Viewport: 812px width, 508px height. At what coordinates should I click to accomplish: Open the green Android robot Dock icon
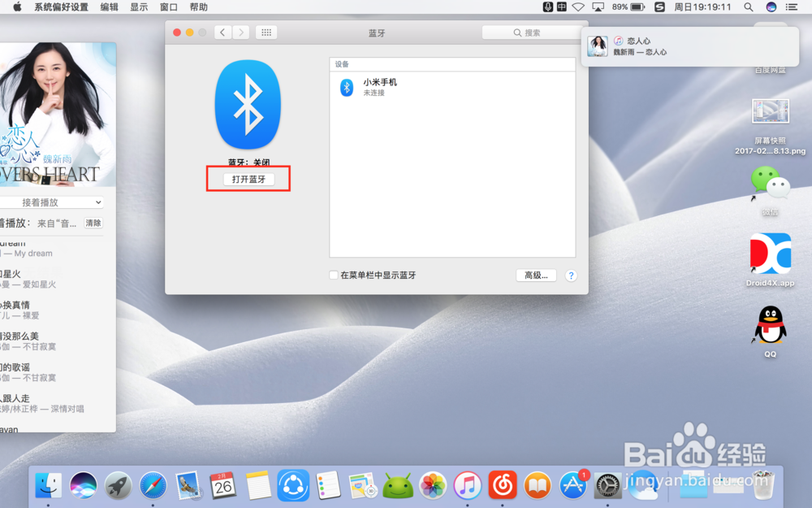(x=398, y=486)
